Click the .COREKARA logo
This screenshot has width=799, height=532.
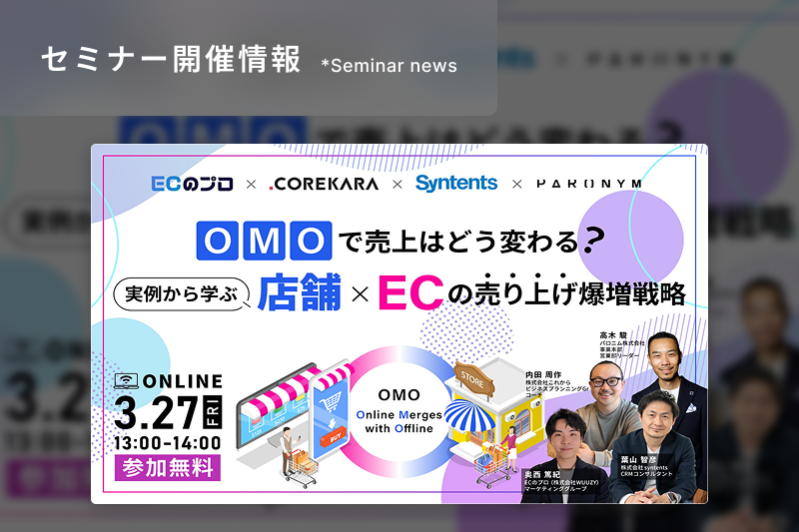click(x=324, y=184)
